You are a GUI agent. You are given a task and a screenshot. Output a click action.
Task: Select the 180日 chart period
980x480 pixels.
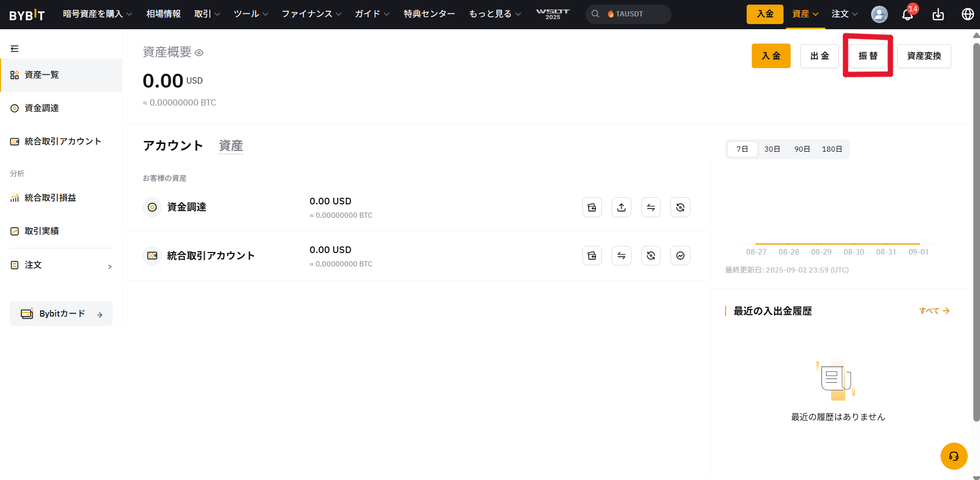832,149
